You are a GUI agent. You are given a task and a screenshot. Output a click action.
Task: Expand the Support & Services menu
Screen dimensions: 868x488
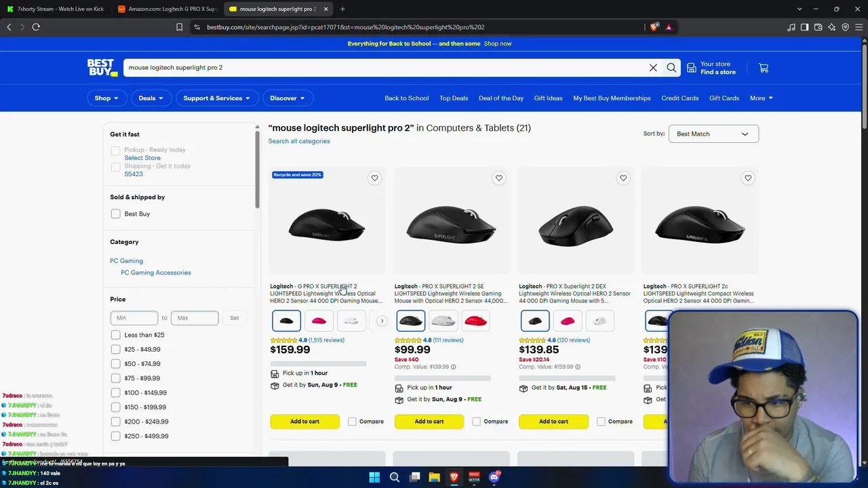[216, 98]
